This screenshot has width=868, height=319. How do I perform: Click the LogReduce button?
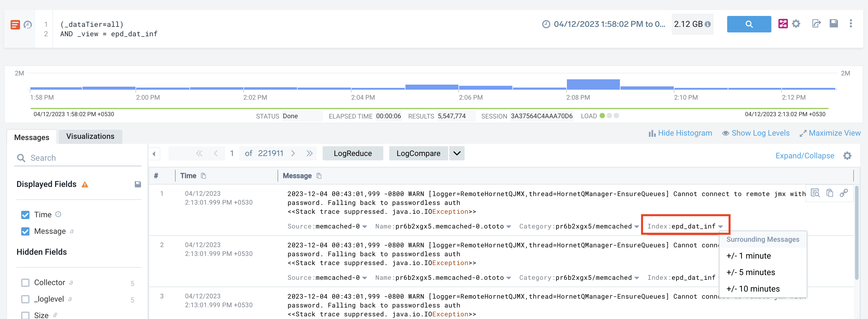pyautogui.click(x=352, y=153)
